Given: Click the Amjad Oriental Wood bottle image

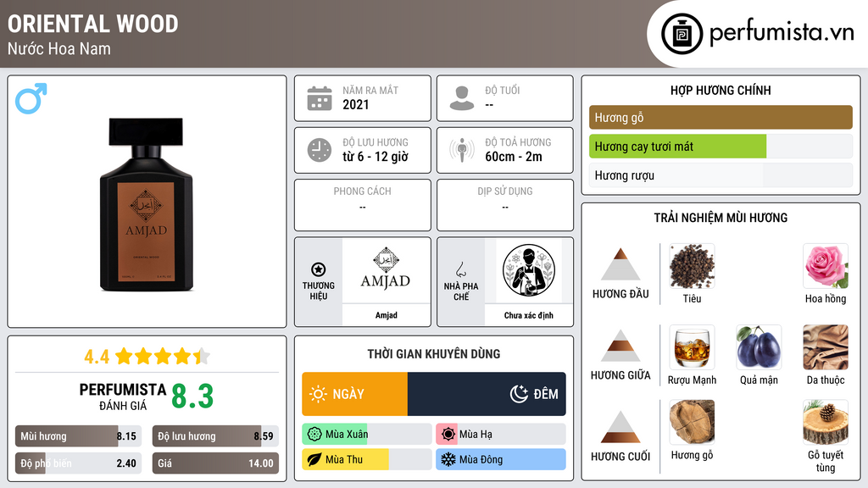Looking at the screenshot, I should (x=147, y=204).
